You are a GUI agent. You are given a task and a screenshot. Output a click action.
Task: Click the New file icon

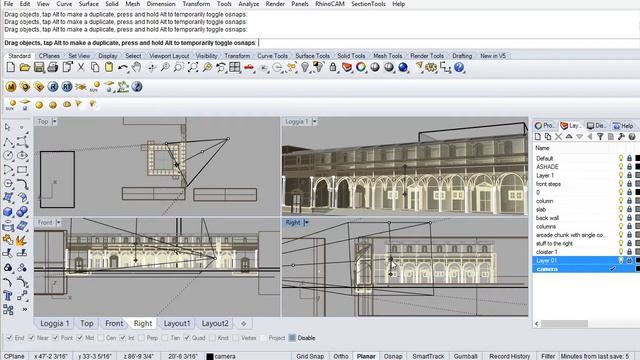pos(11,67)
